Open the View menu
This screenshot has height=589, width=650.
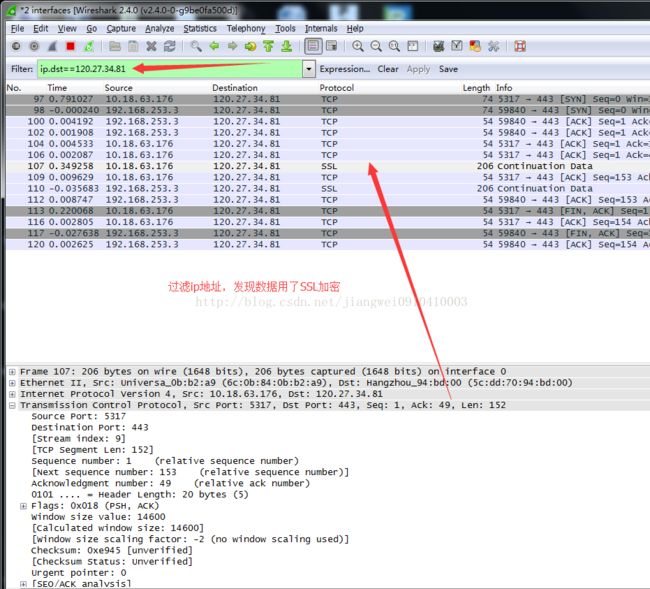click(x=67, y=29)
